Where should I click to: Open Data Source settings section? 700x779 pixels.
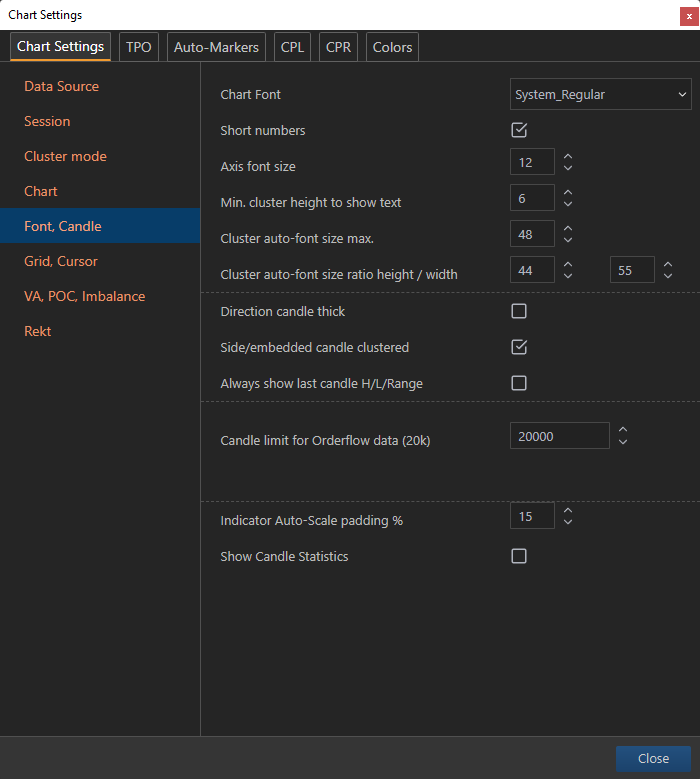(100, 86)
